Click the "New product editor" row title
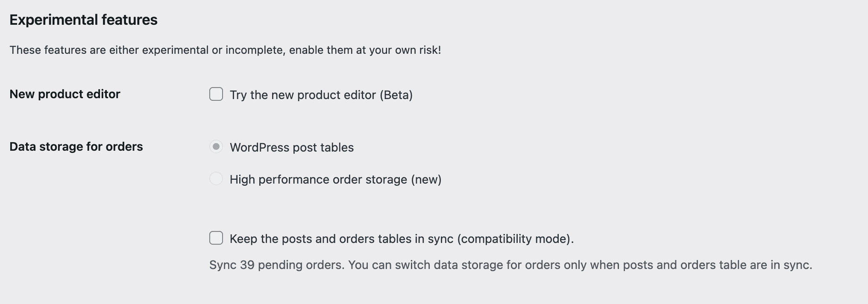Viewport: 868px width, 304px height. pyautogui.click(x=65, y=94)
